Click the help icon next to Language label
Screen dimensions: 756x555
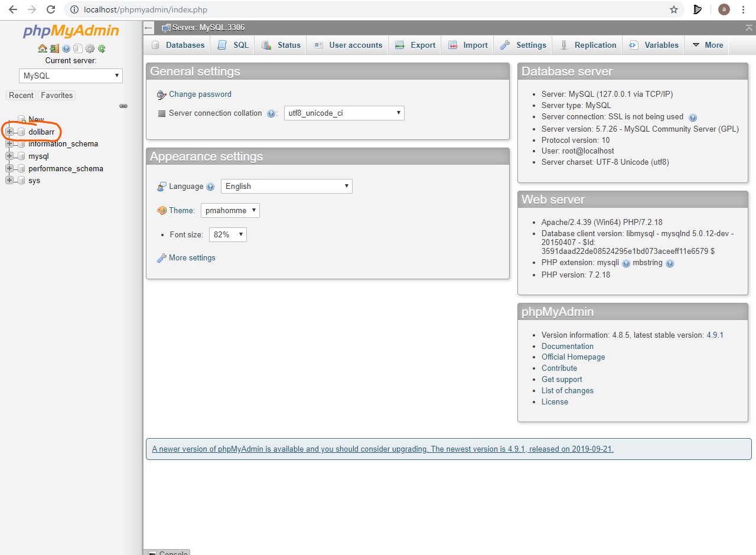click(210, 187)
